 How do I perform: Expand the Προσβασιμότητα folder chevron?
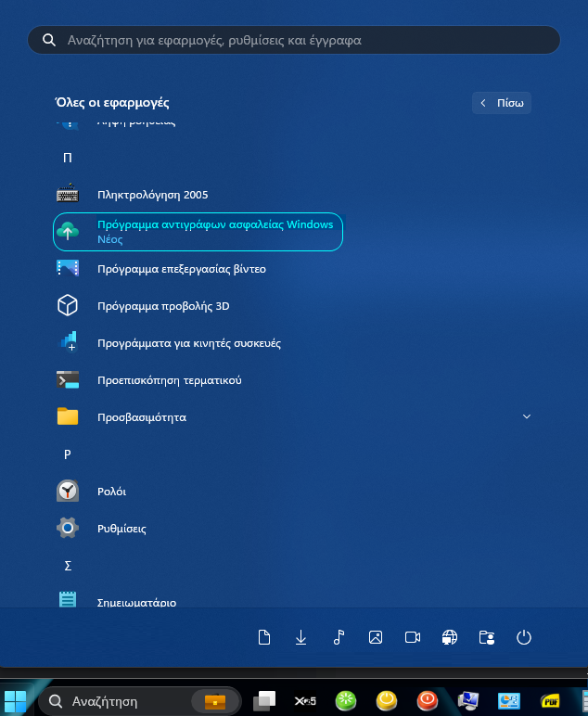coord(527,416)
